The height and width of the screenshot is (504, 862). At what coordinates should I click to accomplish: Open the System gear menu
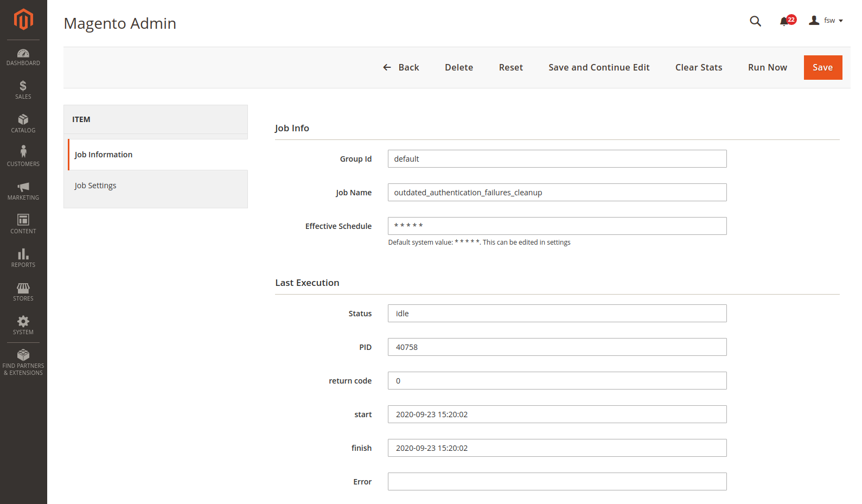click(23, 326)
